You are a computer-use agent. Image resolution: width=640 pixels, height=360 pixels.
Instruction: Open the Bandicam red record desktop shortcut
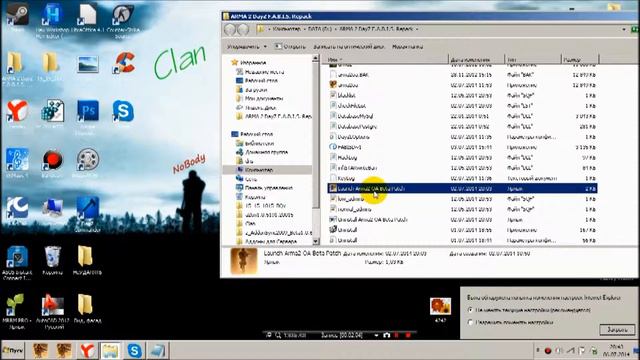pyautogui.click(x=52, y=162)
